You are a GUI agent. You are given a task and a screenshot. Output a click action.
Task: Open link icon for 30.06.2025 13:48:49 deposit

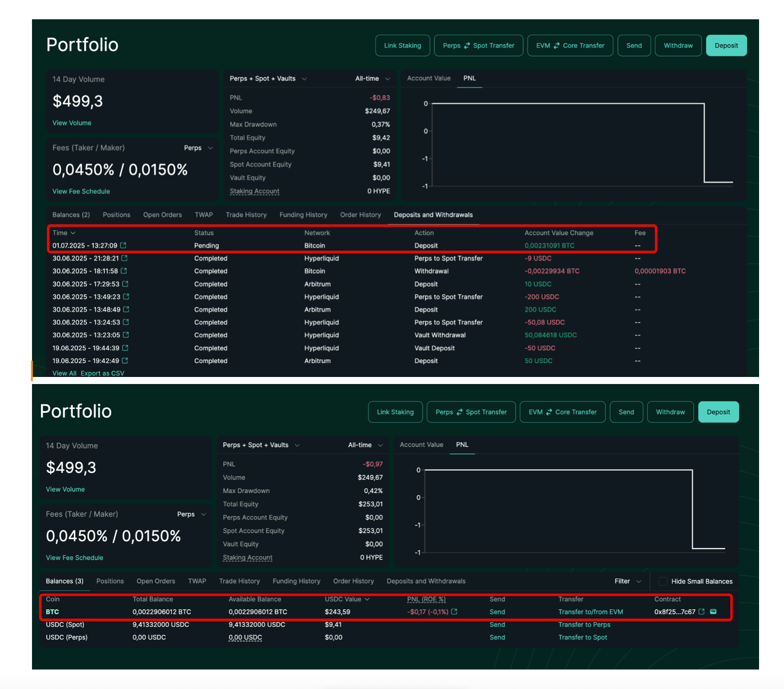(x=126, y=309)
